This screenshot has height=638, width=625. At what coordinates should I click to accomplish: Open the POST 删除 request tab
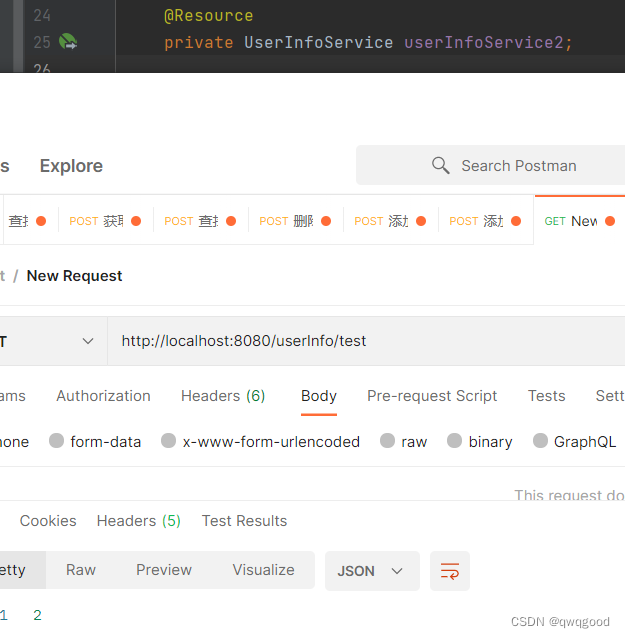[295, 221]
